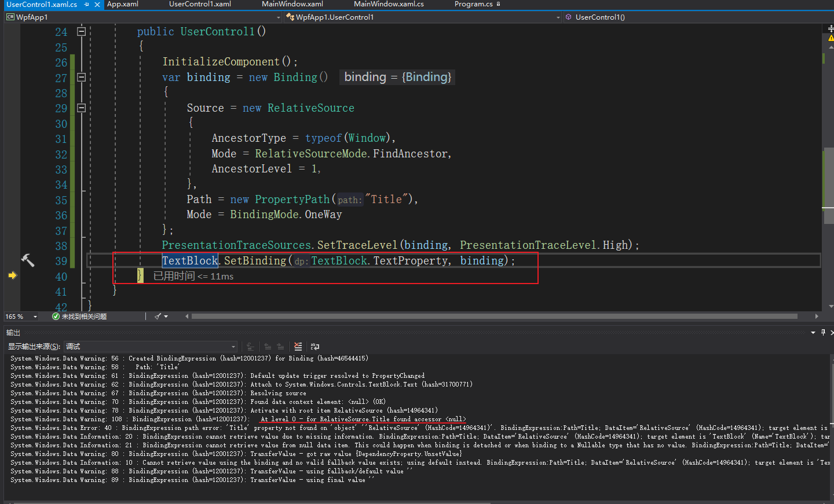The height and width of the screenshot is (504, 834).
Task: Pin the UserControl1.xaml.cs tab
Action: point(86,5)
